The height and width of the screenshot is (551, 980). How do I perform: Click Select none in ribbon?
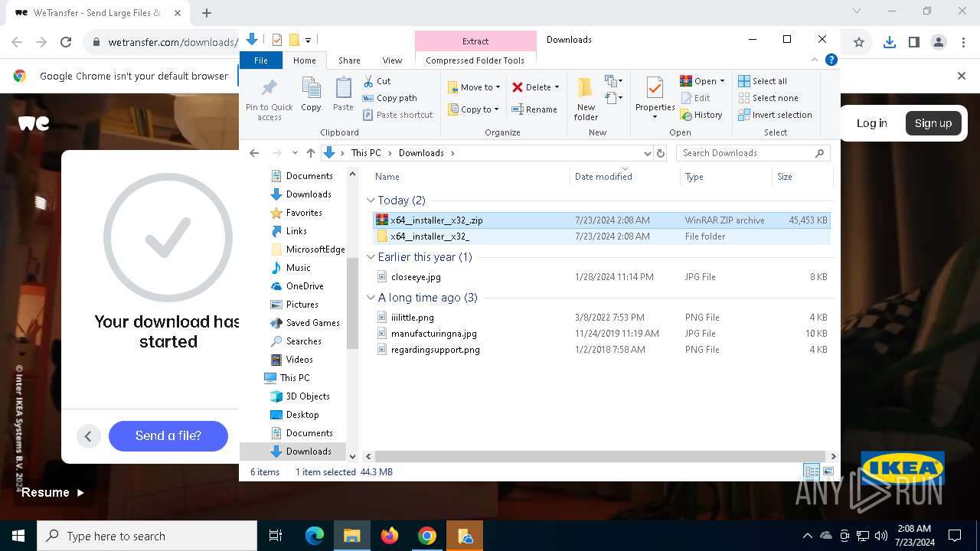tap(768, 98)
